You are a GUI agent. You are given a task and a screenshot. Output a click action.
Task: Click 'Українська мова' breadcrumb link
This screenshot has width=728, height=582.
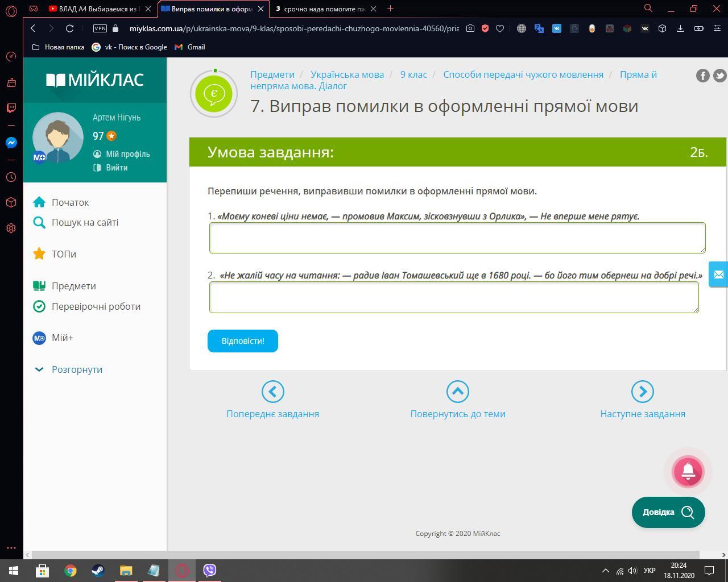348,74
